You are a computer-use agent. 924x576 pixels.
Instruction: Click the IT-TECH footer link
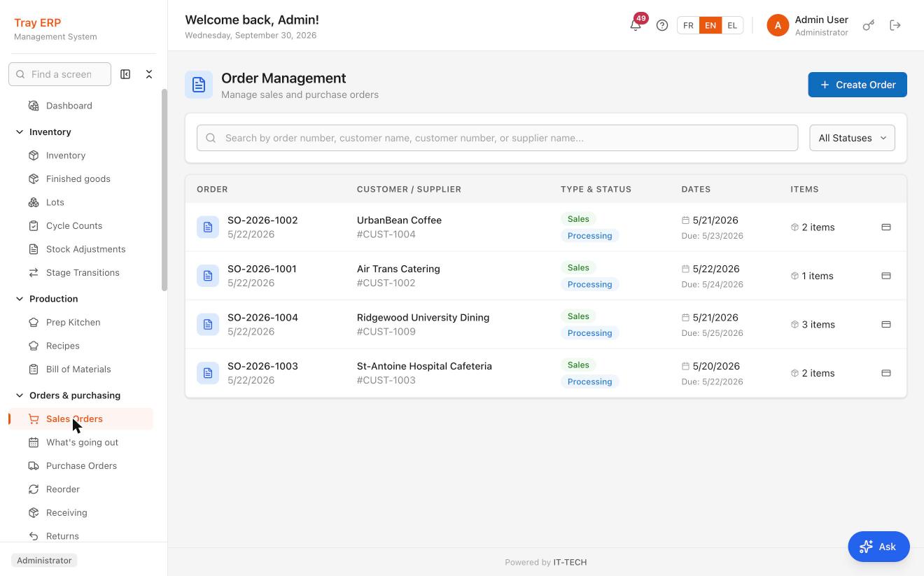pos(570,562)
